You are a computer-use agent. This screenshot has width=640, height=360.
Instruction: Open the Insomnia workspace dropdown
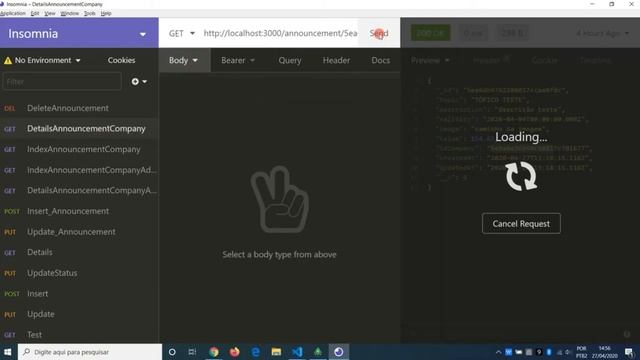pyautogui.click(x=79, y=33)
